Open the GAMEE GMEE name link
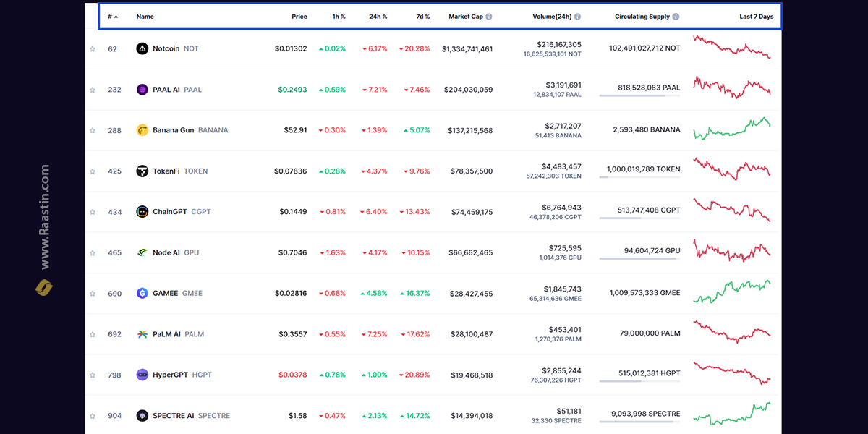This screenshot has height=434, width=868. click(x=177, y=294)
